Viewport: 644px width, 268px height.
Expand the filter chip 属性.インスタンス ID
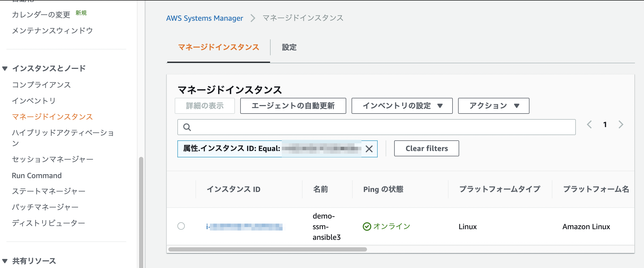pyautogui.click(x=240, y=149)
